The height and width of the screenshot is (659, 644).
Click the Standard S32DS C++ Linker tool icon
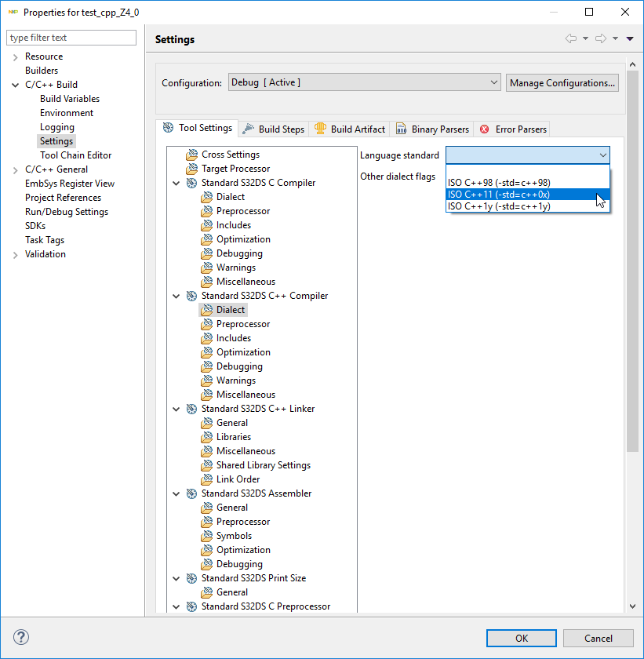click(x=192, y=409)
